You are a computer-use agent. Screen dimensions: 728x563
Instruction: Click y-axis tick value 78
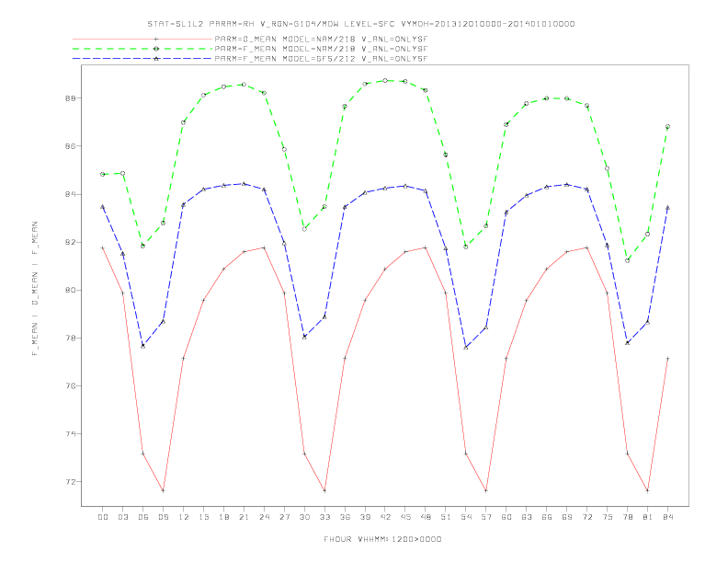pos(71,339)
